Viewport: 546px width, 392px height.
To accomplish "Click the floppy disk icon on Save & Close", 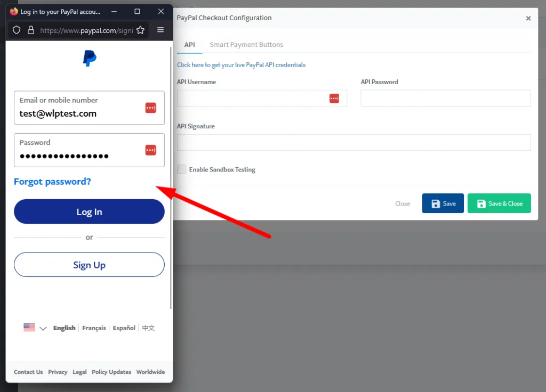I will tap(481, 204).
